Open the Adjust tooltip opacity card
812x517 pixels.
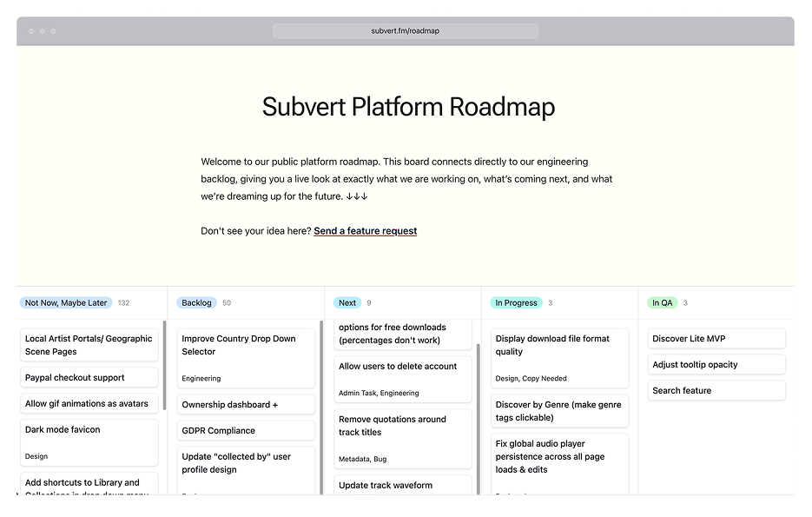(716, 364)
